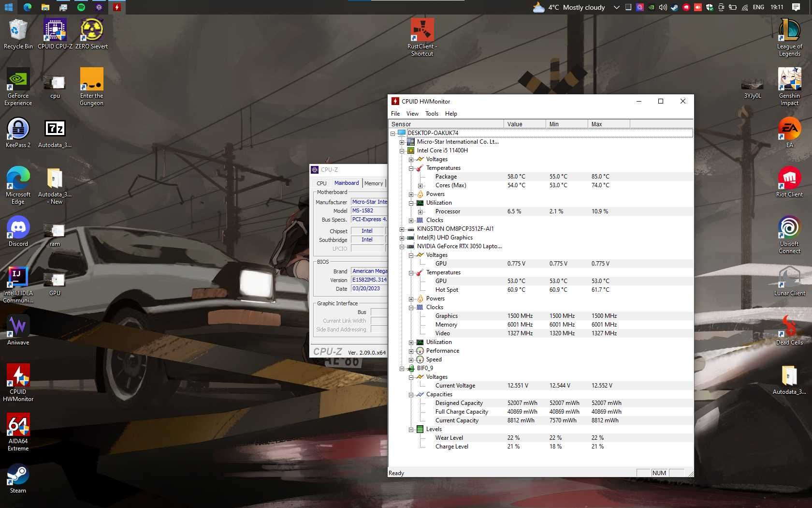Open the 7z Autodata_3 archive icon
Viewport: 812px width, 508px height.
click(55, 133)
